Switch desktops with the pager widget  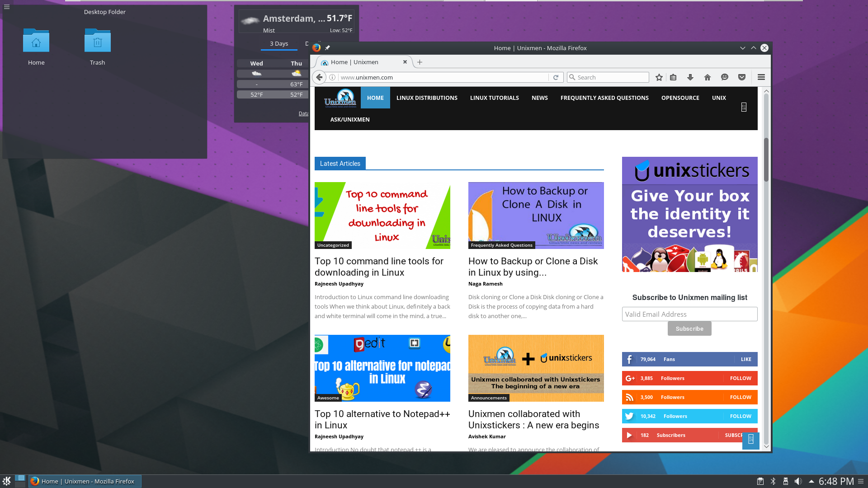click(20, 481)
